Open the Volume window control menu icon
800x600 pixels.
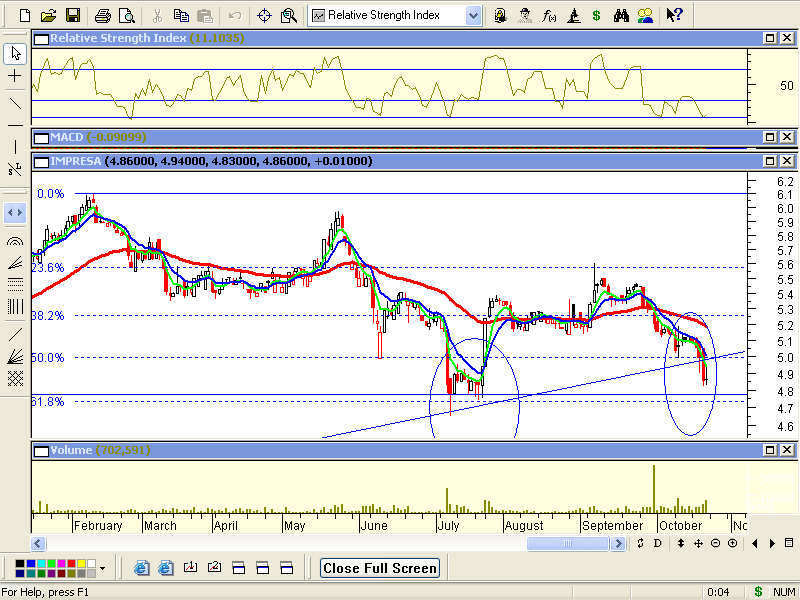coord(41,451)
